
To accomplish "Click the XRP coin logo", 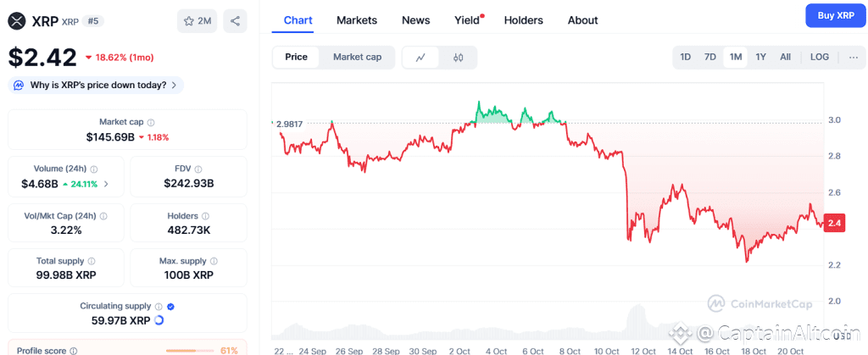I will coord(17,20).
